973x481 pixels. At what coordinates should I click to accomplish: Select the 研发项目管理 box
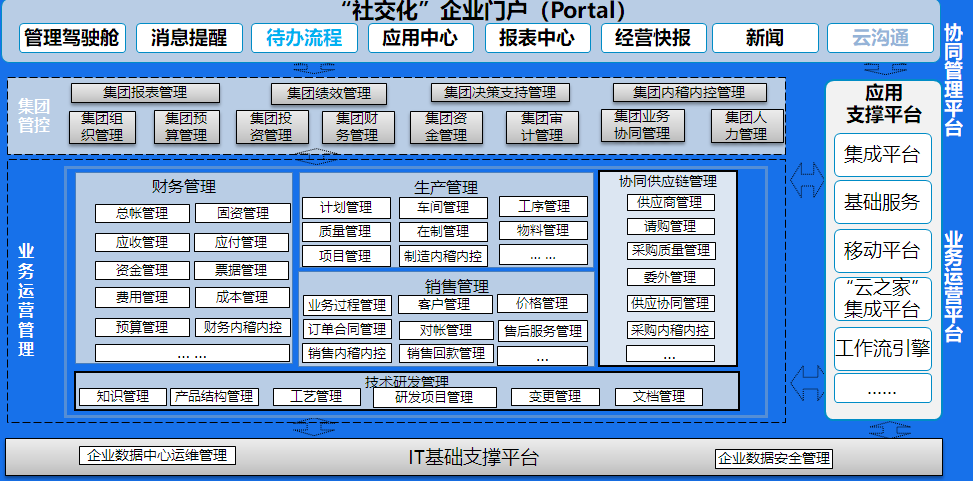click(x=434, y=397)
